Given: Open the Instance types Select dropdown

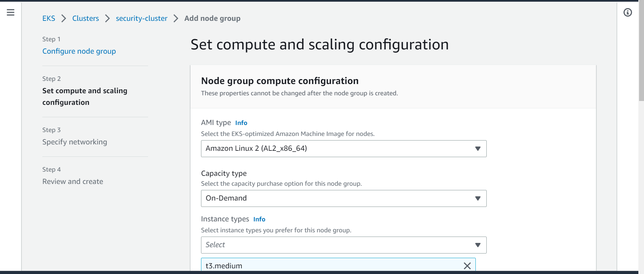Looking at the screenshot, I should pos(344,245).
